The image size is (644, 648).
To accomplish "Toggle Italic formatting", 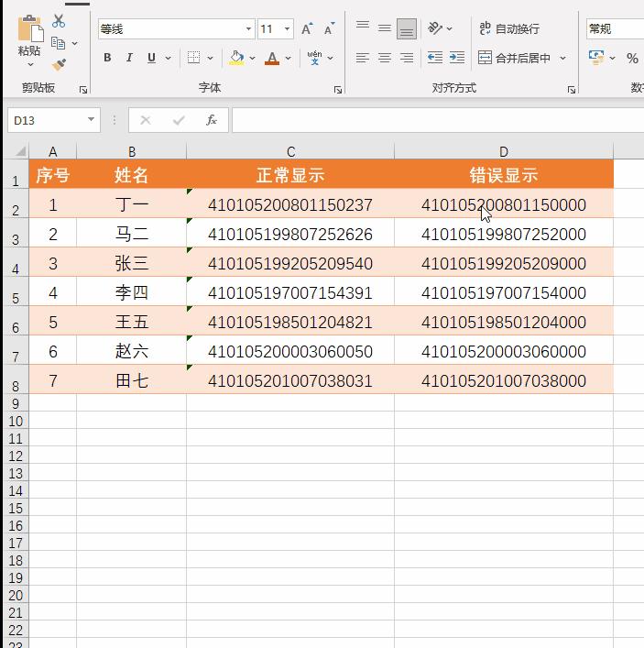I will pyautogui.click(x=129, y=58).
